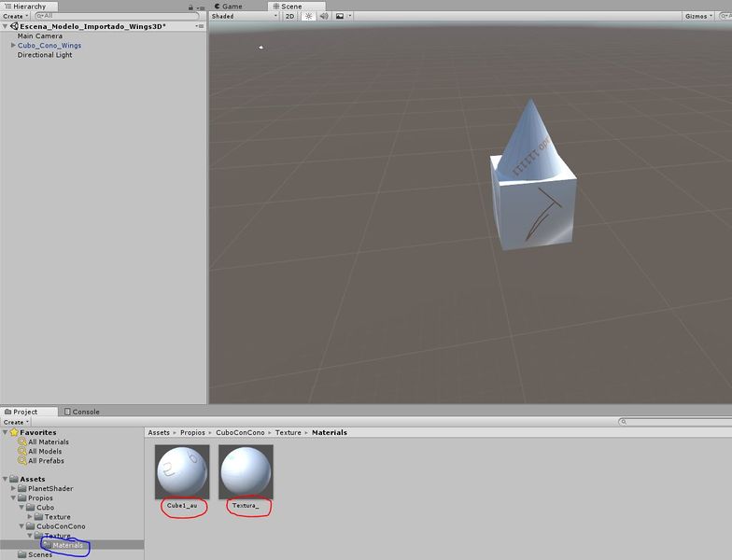Toggle scene lighting sun icon

pyautogui.click(x=308, y=16)
